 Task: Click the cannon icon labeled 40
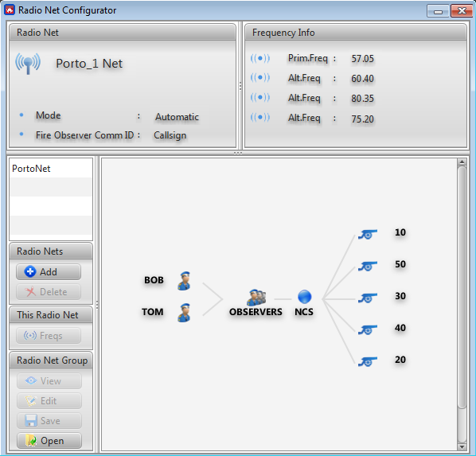(x=368, y=329)
